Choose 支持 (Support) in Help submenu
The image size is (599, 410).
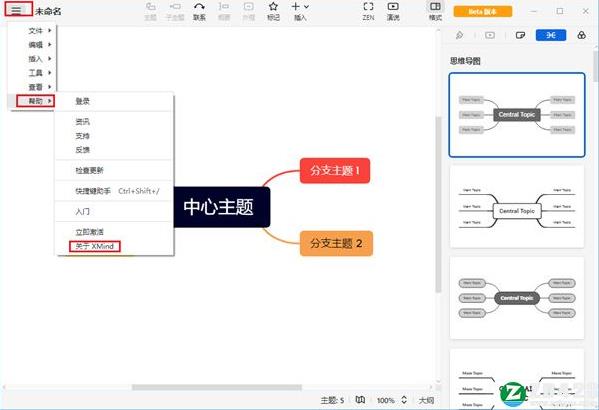pos(115,136)
